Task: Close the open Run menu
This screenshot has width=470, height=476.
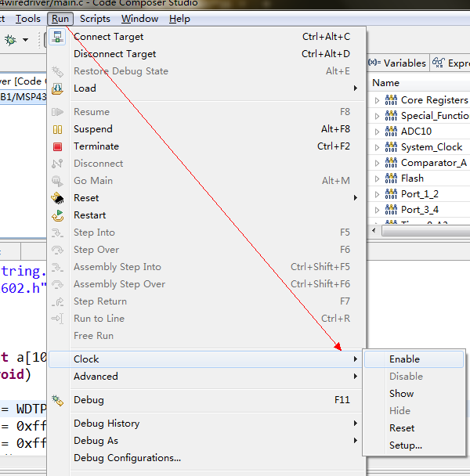Action: point(60,19)
